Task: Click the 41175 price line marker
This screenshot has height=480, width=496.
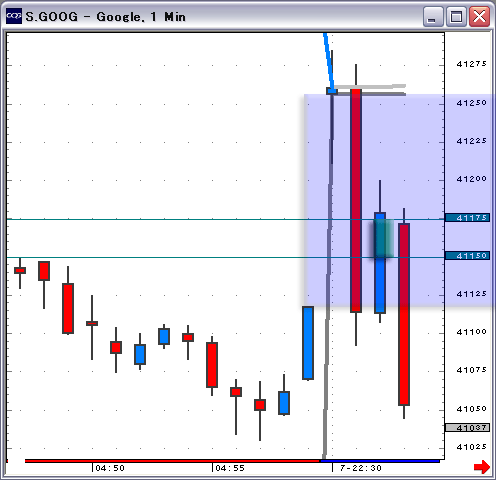Action: coord(467,218)
